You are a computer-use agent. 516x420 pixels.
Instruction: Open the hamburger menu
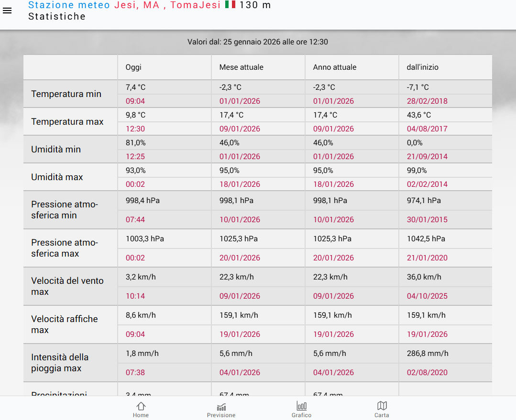click(7, 11)
